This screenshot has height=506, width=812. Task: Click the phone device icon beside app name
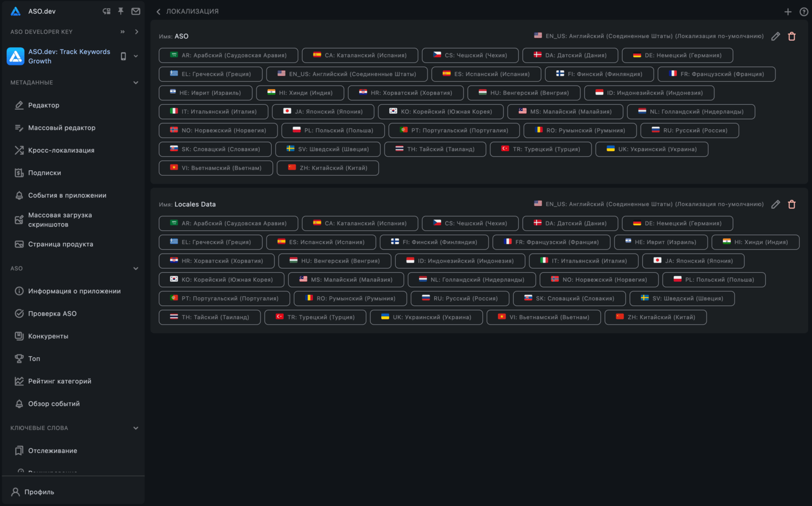coord(123,56)
